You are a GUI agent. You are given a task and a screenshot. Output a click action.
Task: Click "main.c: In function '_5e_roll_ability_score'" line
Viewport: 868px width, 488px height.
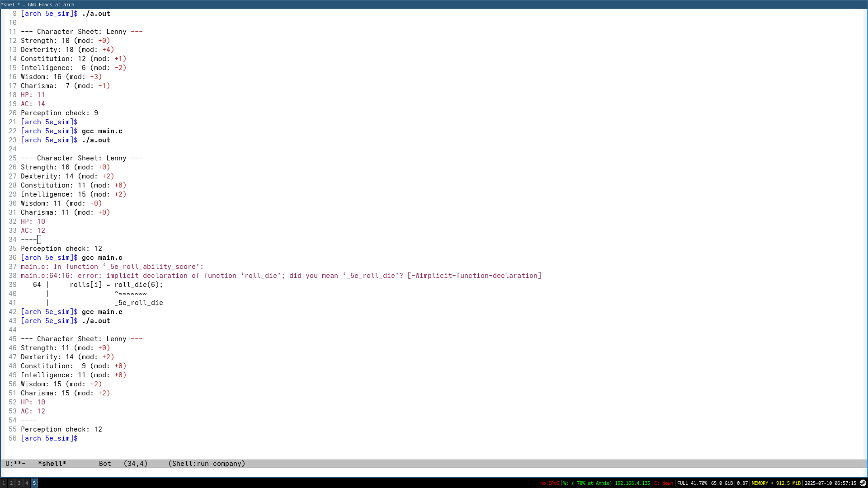click(x=112, y=267)
